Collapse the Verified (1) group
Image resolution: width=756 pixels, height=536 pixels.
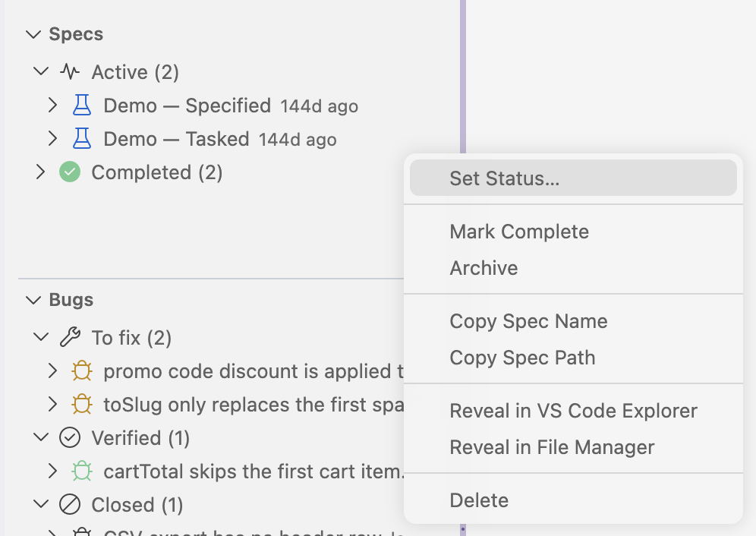[41, 437]
